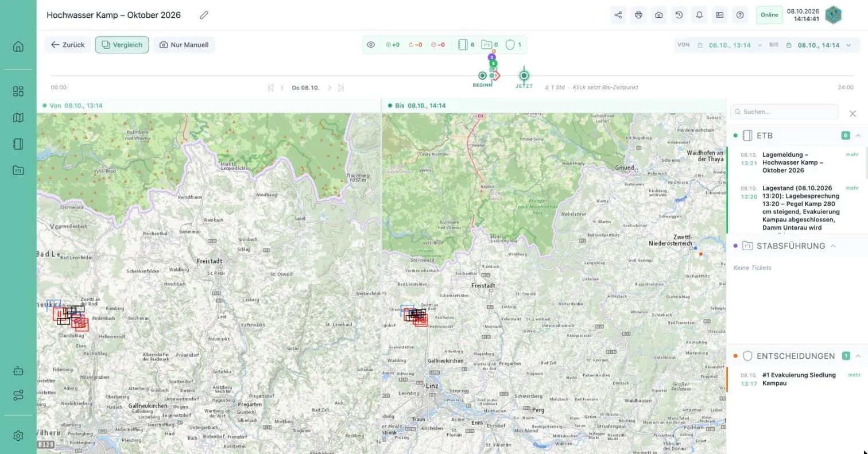Toggle the Nur Manuell filter
This screenshot has width=868, height=454.
184,45
